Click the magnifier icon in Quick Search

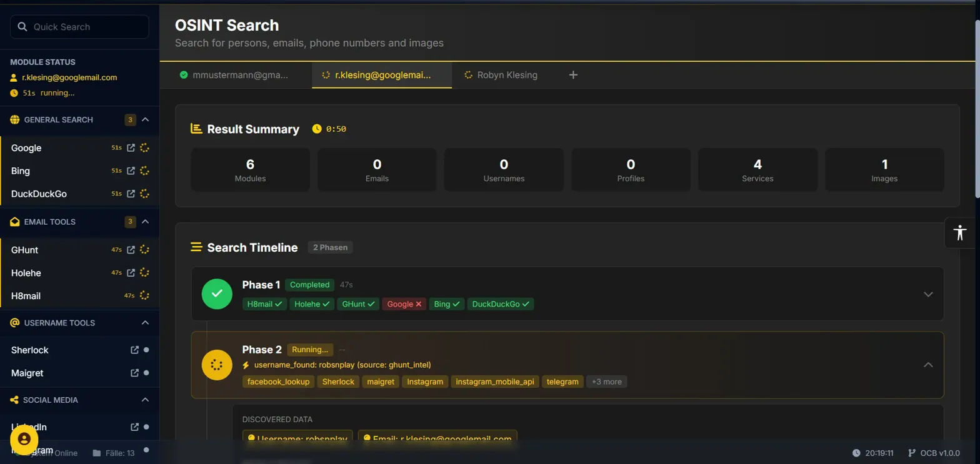(23, 27)
